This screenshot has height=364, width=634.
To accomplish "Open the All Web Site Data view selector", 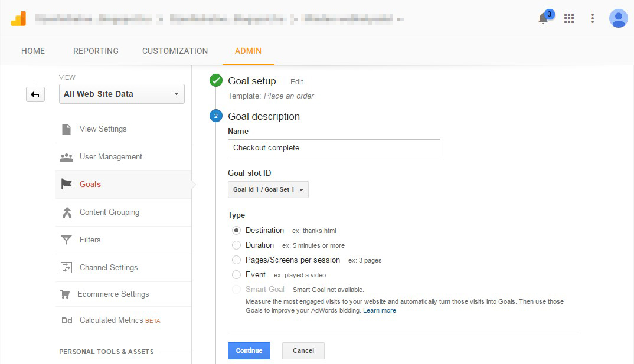I will point(121,93).
